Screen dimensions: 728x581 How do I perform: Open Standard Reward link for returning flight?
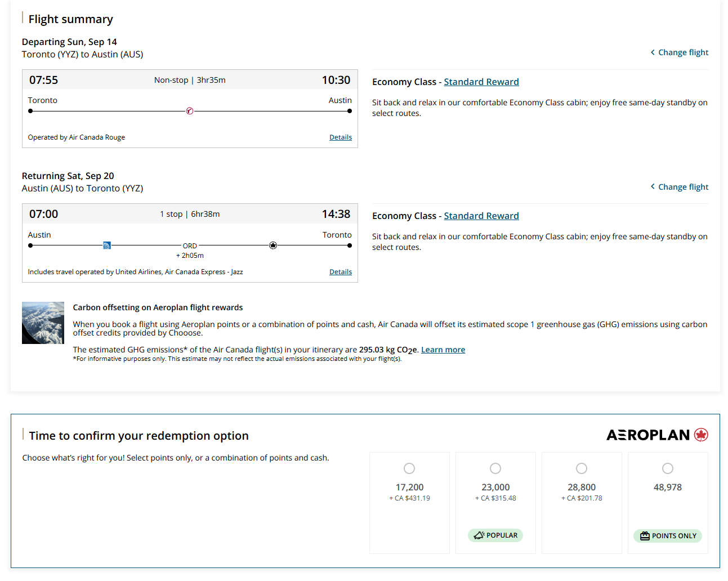pyautogui.click(x=481, y=216)
